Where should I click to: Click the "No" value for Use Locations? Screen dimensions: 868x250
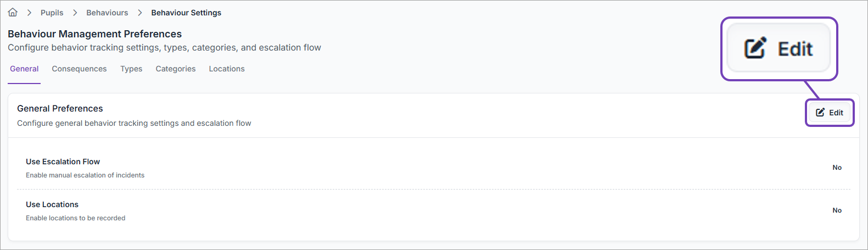837,210
